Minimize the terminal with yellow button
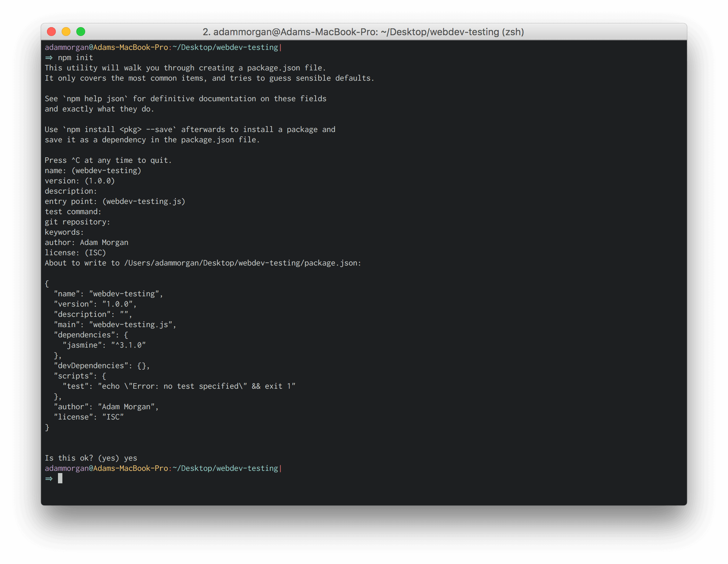728x564 pixels. [66, 32]
